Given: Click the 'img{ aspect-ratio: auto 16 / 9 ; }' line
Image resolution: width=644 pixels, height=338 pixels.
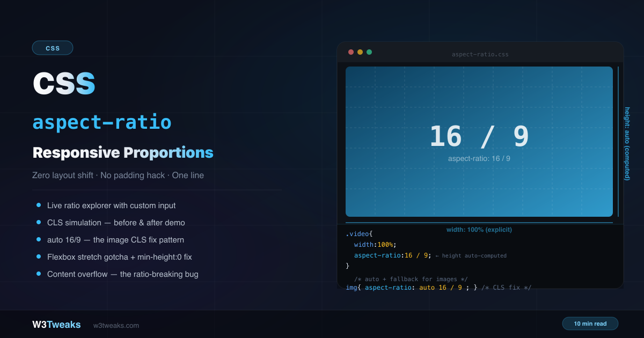Looking at the screenshot, I should (x=412, y=288).
